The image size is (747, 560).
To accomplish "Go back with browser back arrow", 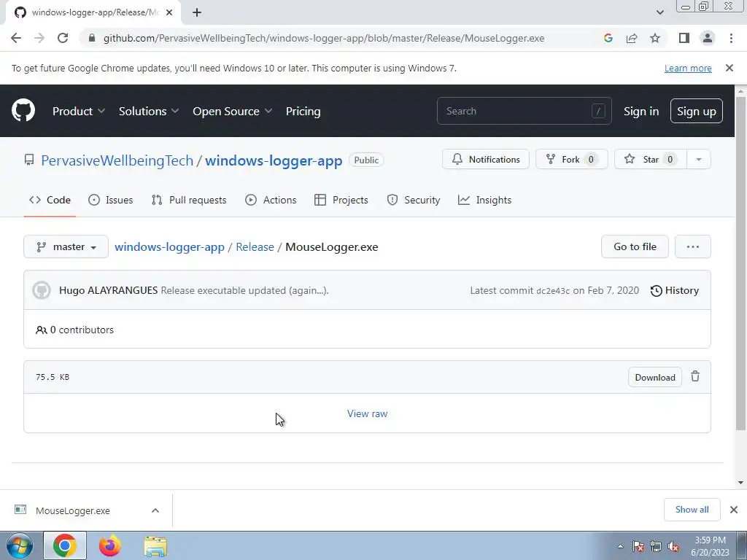I will pos(16,38).
